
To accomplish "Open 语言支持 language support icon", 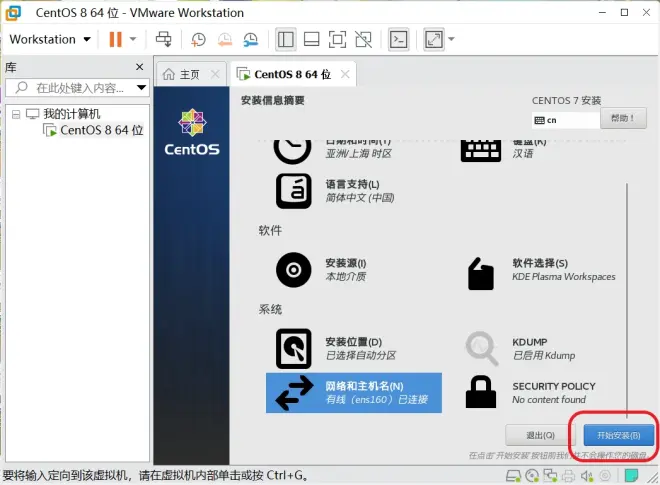I will 294,191.
